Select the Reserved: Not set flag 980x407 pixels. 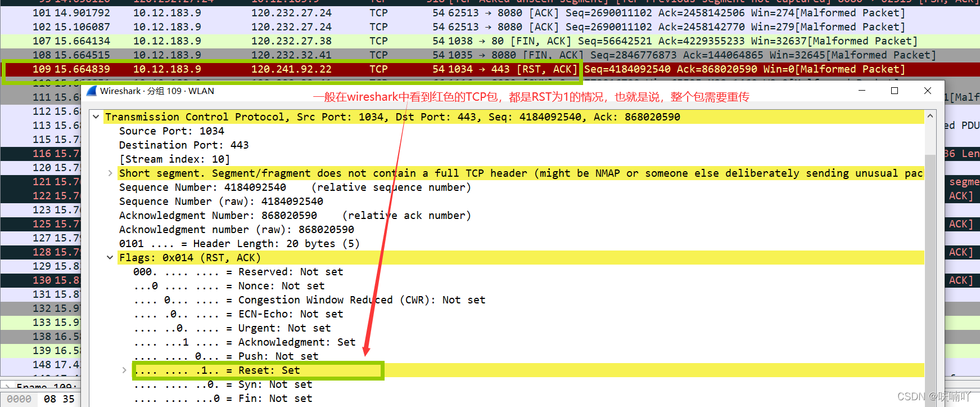coord(238,272)
